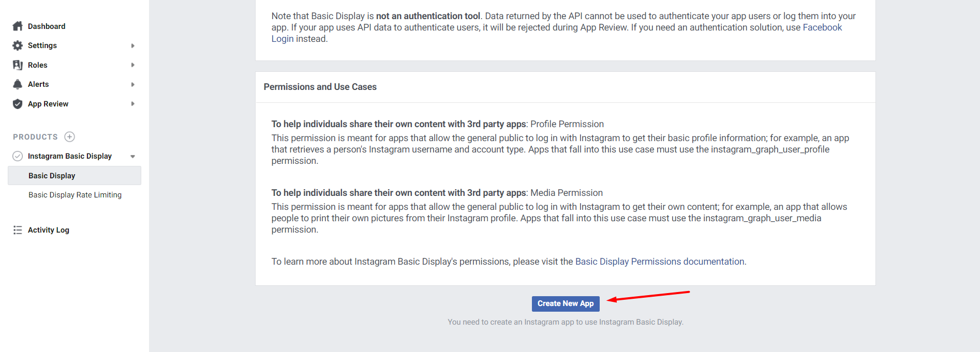Expand the Roles submenu arrow

click(133, 65)
